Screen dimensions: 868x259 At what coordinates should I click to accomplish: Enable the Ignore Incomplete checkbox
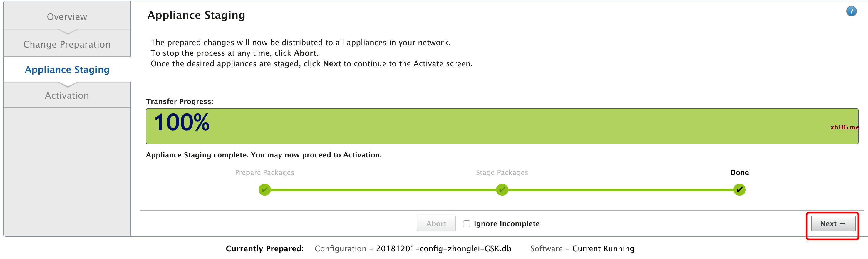(x=466, y=224)
